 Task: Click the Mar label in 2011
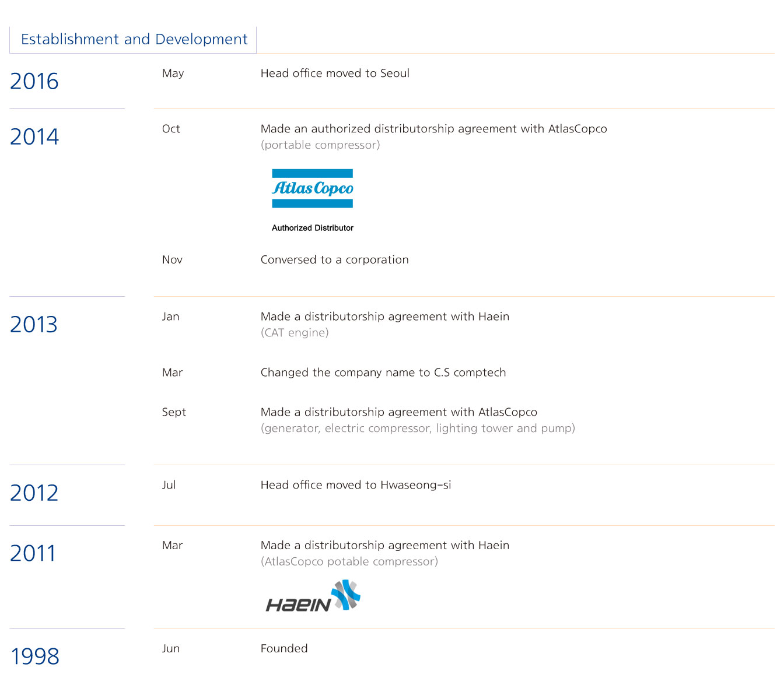[x=172, y=546]
